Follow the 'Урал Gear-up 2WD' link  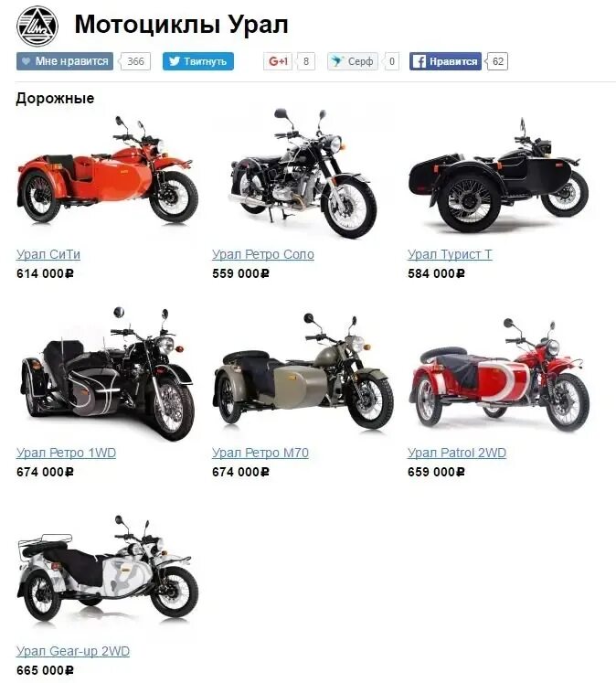(73, 651)
